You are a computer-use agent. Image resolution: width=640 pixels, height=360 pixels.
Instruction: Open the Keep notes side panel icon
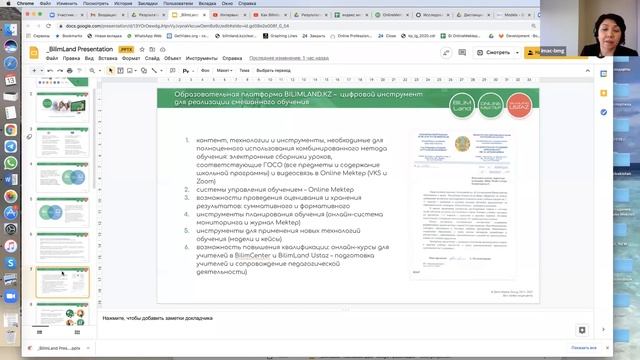tap(604, 93)
